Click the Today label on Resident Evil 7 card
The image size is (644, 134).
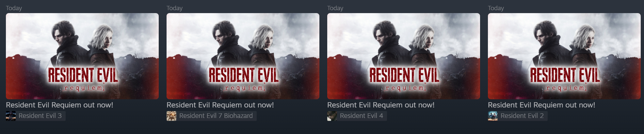pyautogui.click(x=174, y=8)
